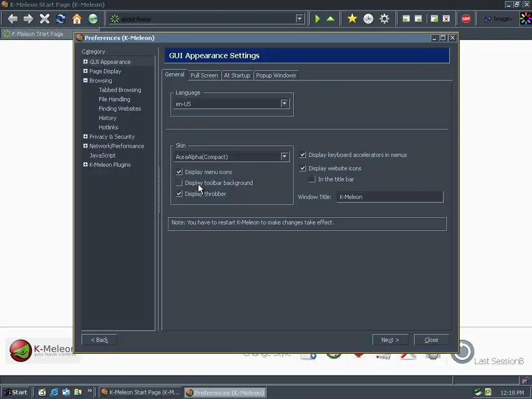Click the green Go arrow icon

tap(317, 19)
